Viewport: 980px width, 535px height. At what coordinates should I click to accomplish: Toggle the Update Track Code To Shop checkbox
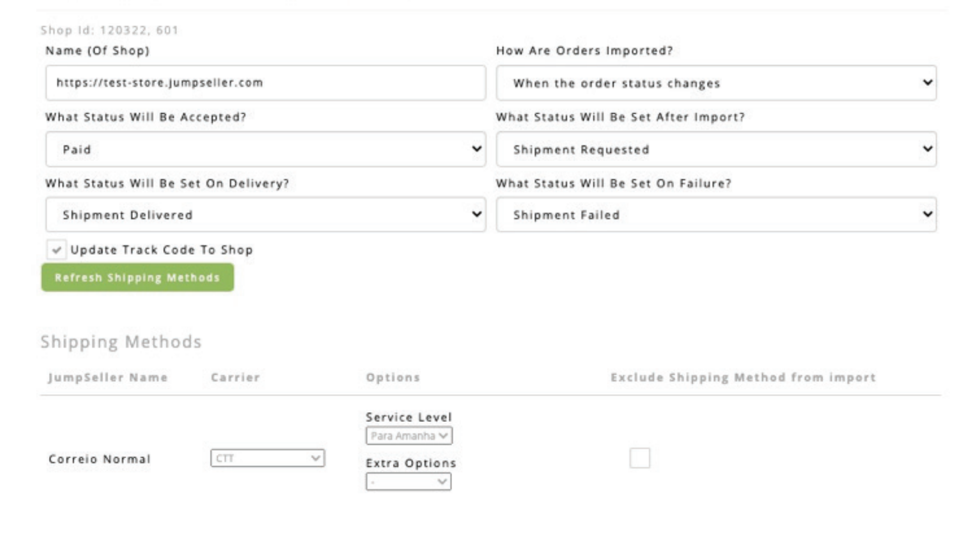click(56, 250)
